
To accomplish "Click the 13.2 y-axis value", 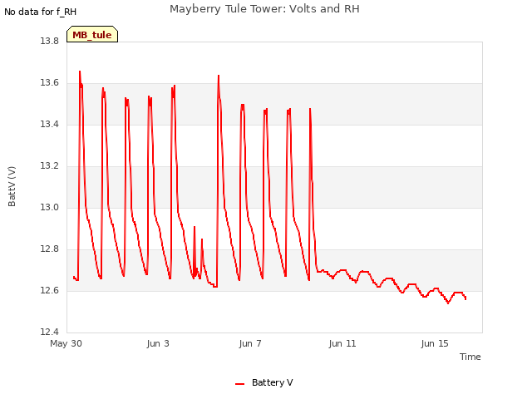I will click(x=50, y=166).
